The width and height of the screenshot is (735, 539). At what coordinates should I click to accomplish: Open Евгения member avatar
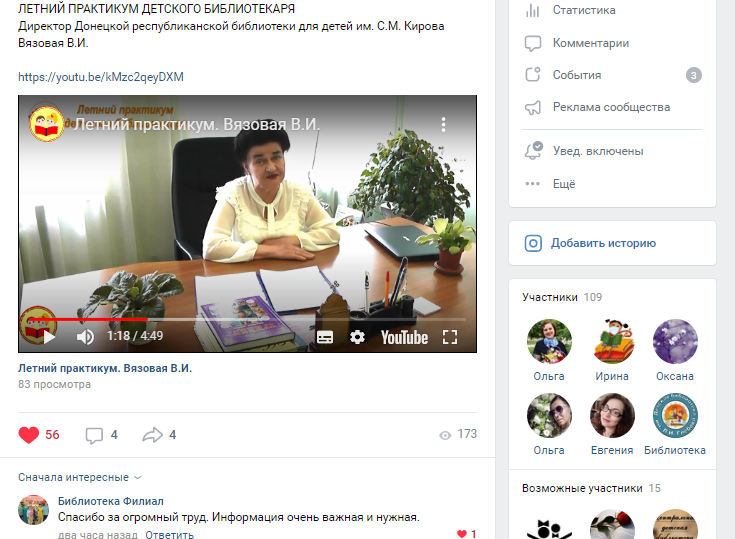612,415
